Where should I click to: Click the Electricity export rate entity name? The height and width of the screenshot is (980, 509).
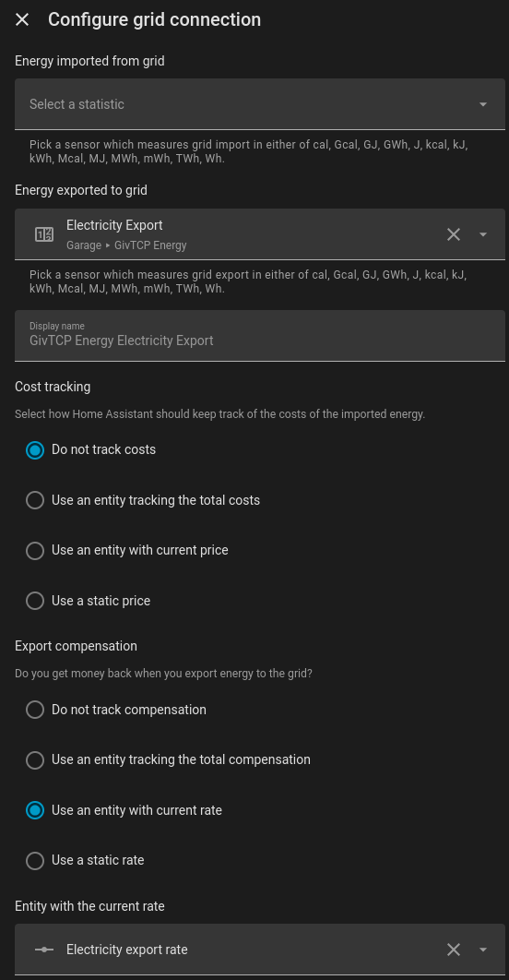[x=126, y=950]
